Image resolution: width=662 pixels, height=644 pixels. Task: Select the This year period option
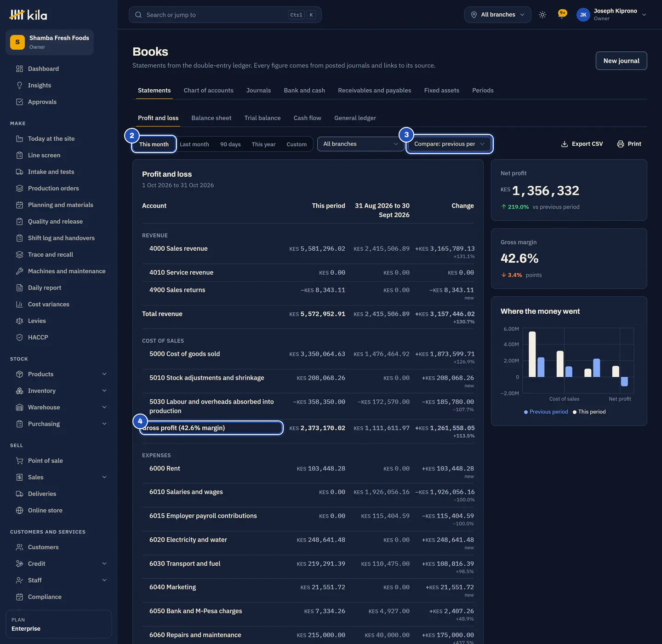(x=264, y=144)
